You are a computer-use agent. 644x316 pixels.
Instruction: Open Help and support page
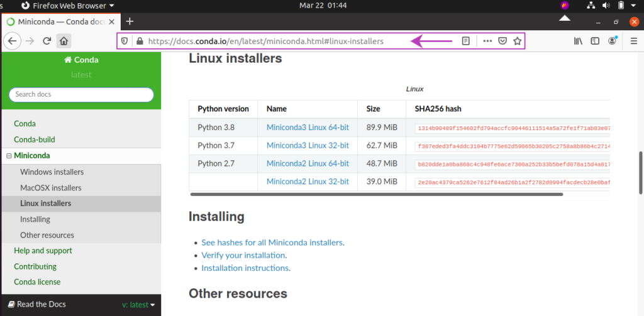pos(43,250)
